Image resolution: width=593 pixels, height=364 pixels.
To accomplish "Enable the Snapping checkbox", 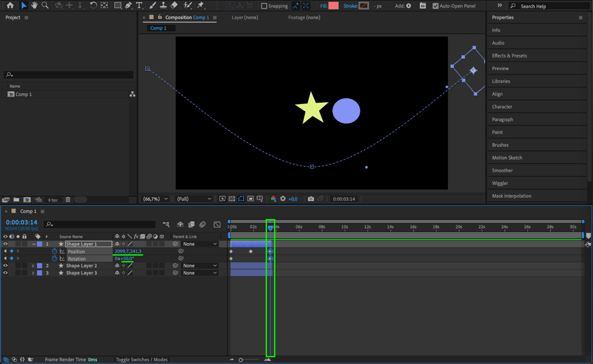I will click(264, 6).
